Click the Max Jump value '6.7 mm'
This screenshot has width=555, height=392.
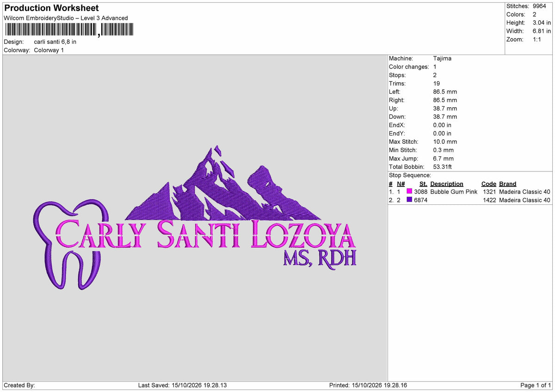click(x=444, y=158)
